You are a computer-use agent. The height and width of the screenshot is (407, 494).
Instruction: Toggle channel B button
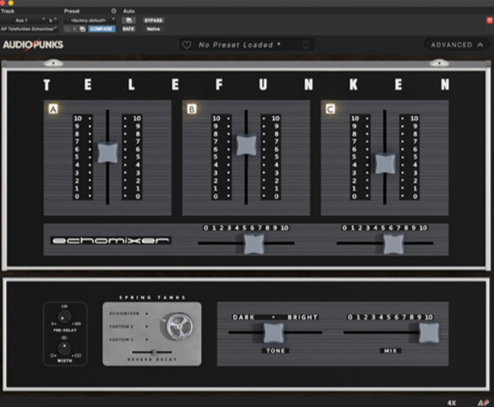192,109
